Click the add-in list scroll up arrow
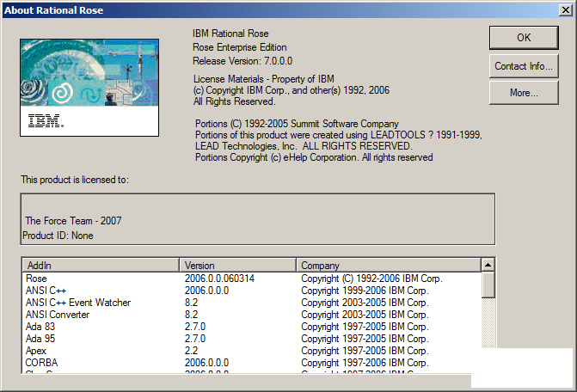This screenshot has width=577, height=392. pyautogui.click(x=488, y=265)
